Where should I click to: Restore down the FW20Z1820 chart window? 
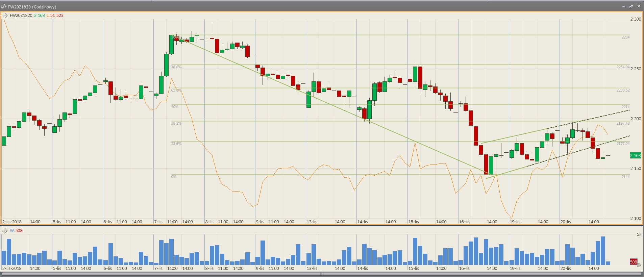tap(631, 7)
